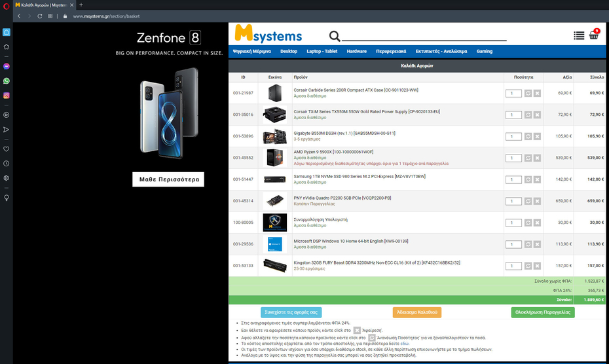The image size is (609, 364).
Task: Open the shopping basket icon
Action: pyautogui.click(x=594, y=35)
